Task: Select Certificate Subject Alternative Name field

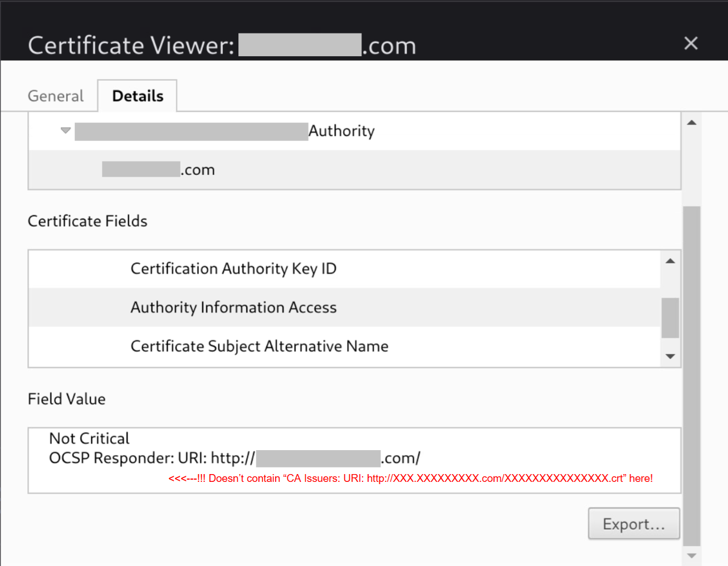Action: tap(259, 347)
